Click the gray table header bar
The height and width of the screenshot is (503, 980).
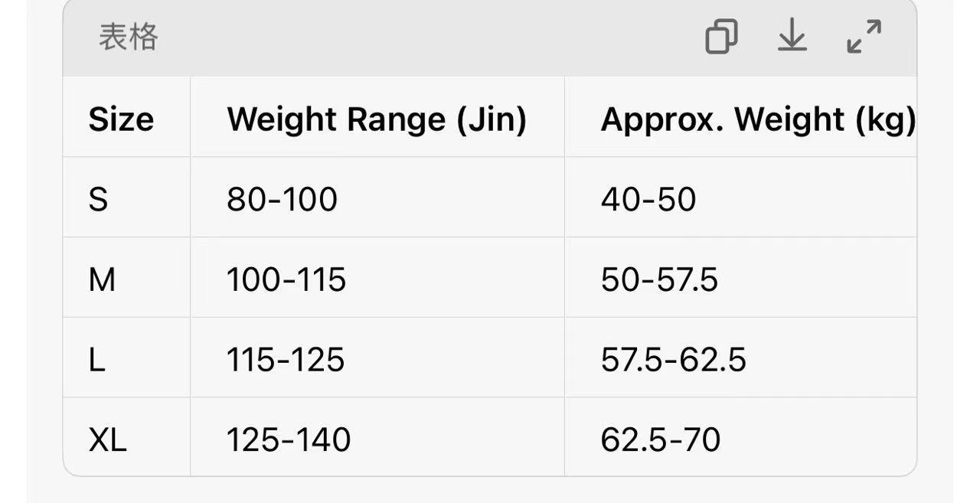[429, 37]
